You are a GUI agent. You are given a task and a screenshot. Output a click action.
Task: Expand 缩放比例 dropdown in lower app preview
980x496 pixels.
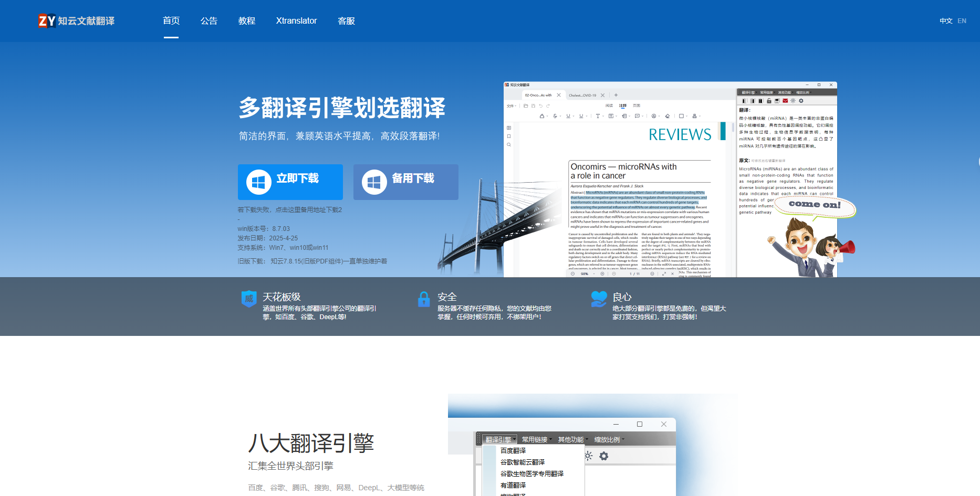tap(609, 439)
